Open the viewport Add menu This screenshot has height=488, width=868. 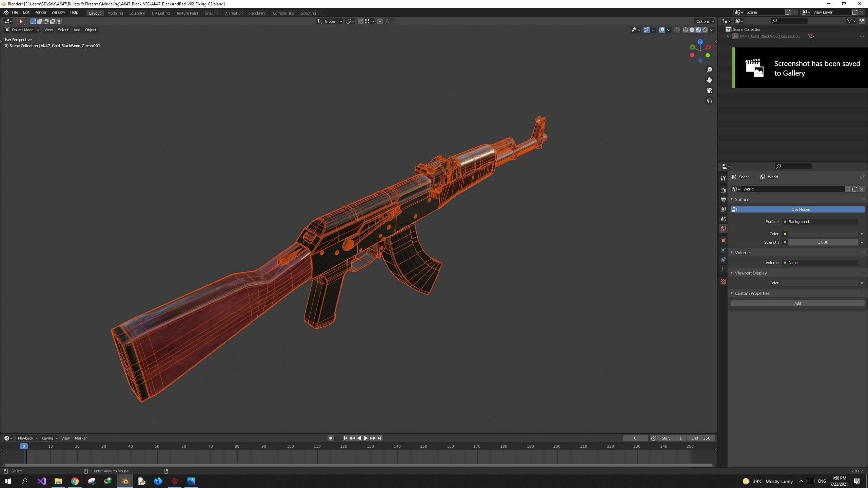click(x=77, y=30)
